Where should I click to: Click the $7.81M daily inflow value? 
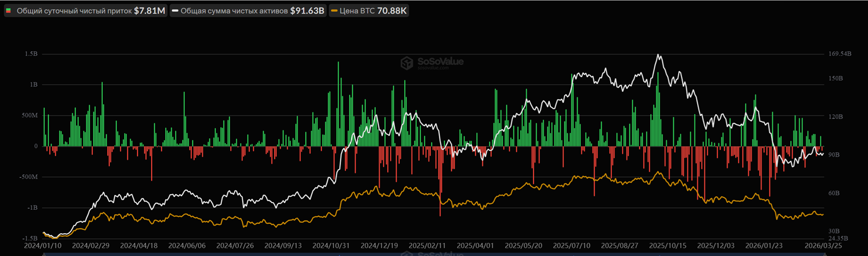pyautogui.click(x=150, y=11)
